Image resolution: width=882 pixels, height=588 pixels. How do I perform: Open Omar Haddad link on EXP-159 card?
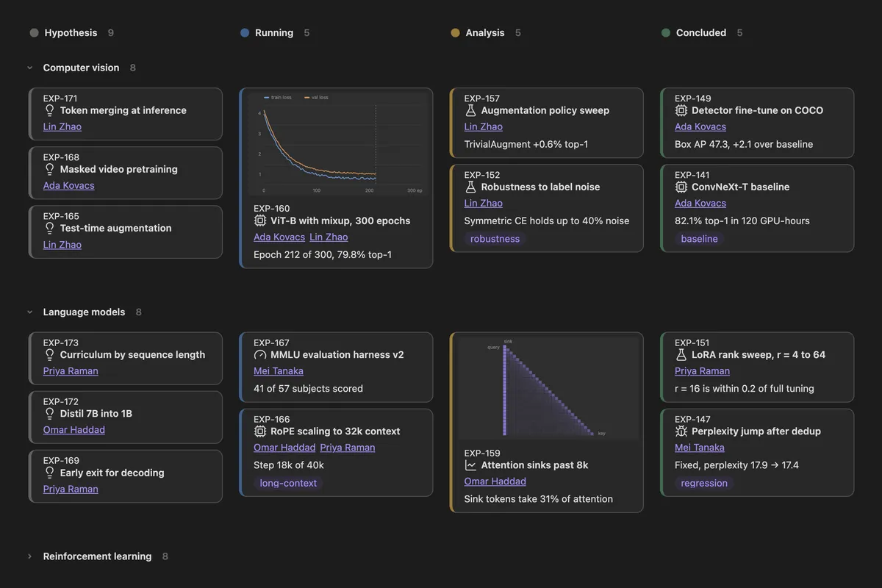(x=495, y=481)
